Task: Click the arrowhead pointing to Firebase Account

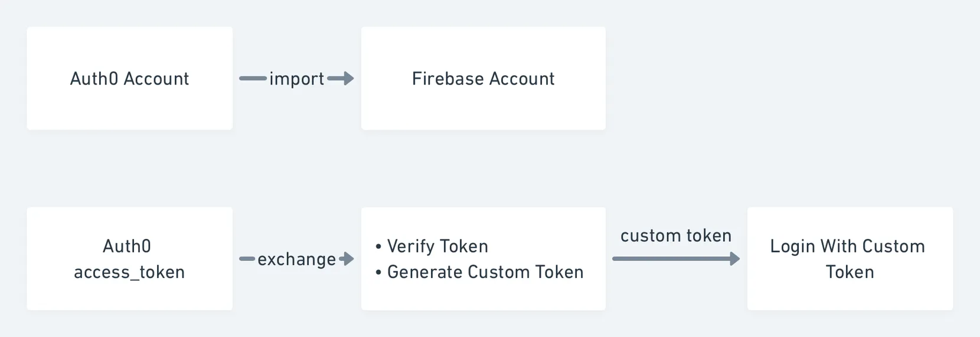Action: [x=347, y=78]
